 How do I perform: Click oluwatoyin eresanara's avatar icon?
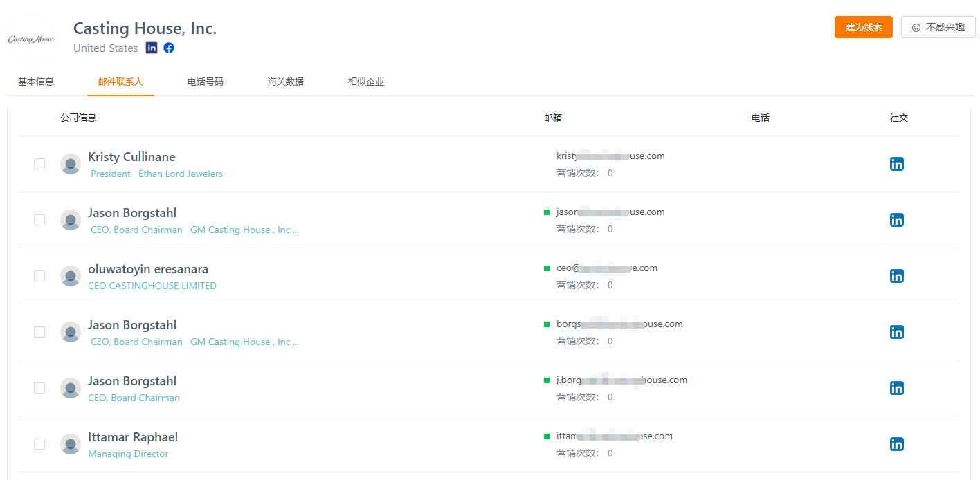pos(71,276)
